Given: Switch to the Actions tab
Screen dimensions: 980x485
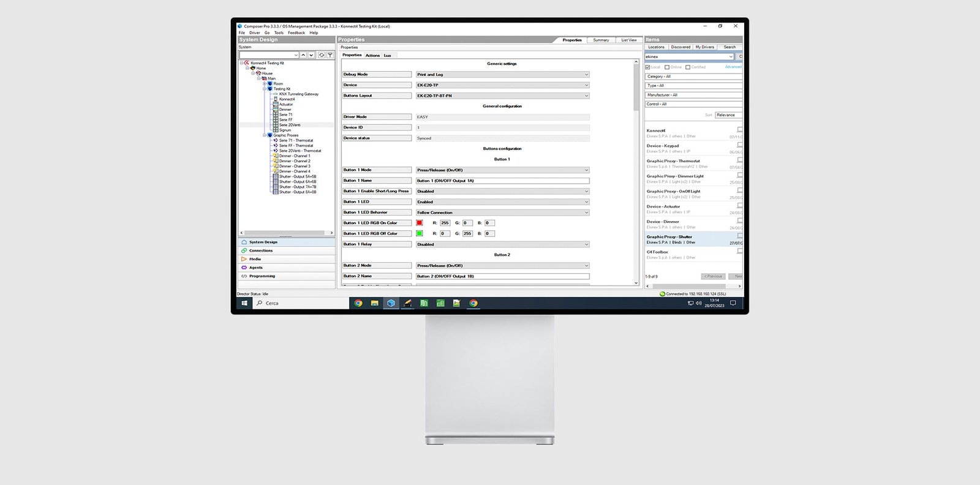Looking at the screenshot, I should [372, 55].
